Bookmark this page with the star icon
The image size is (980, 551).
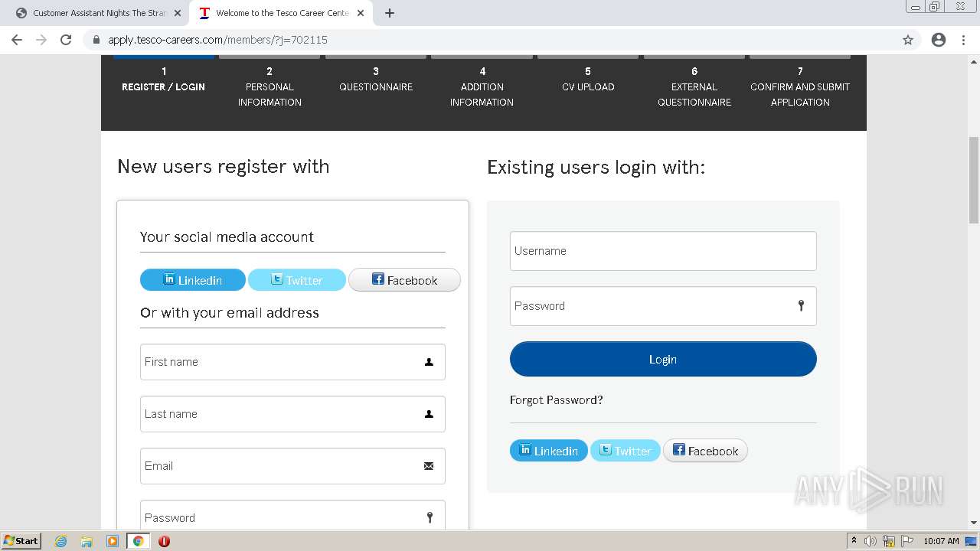[x=908, y=40]
